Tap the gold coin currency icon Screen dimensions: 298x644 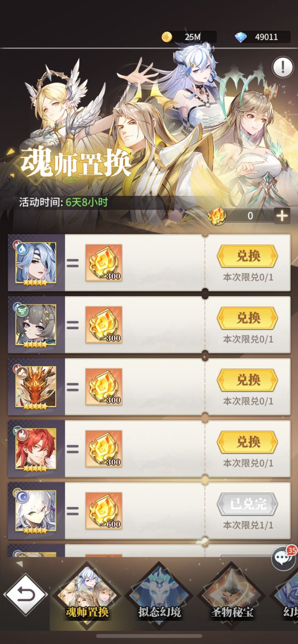(166, 37)
